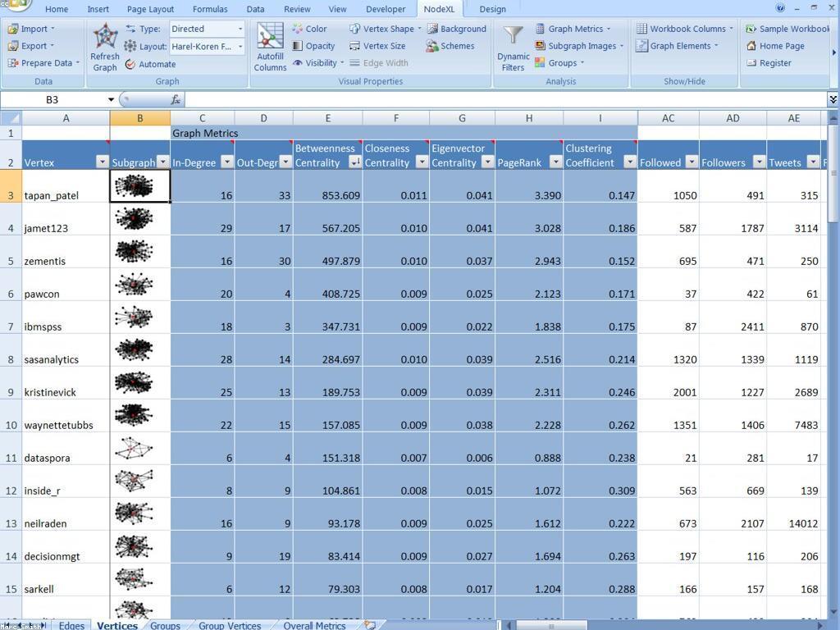
Task: Open Dynamic Filters funnel
Action: click(514, 34)
